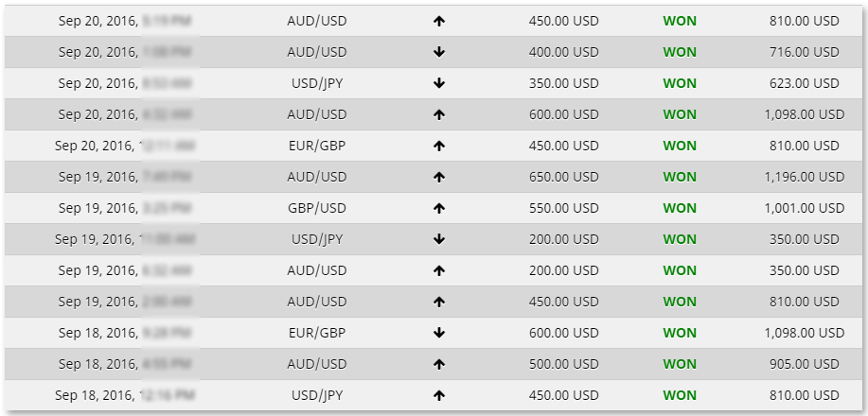Select the 650.00 USD investment amount
Screen dimensions: 868x416
click(x=563, y=177)
